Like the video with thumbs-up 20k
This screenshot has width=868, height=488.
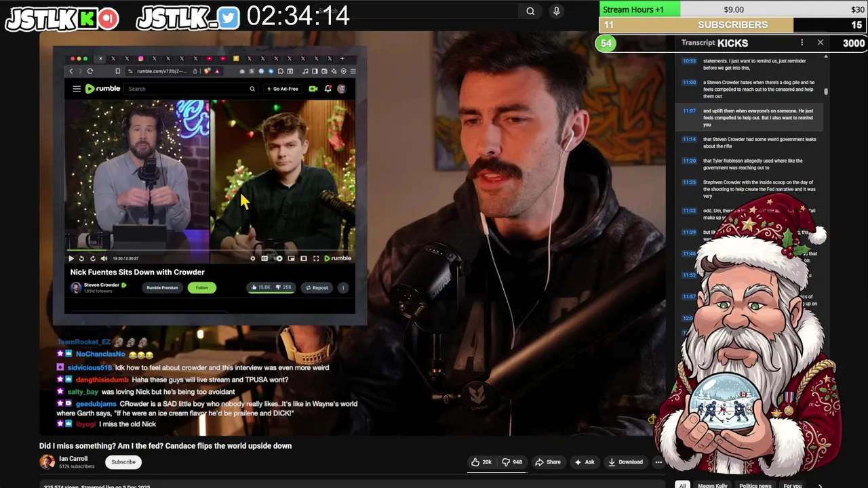(x=481, y=462)
